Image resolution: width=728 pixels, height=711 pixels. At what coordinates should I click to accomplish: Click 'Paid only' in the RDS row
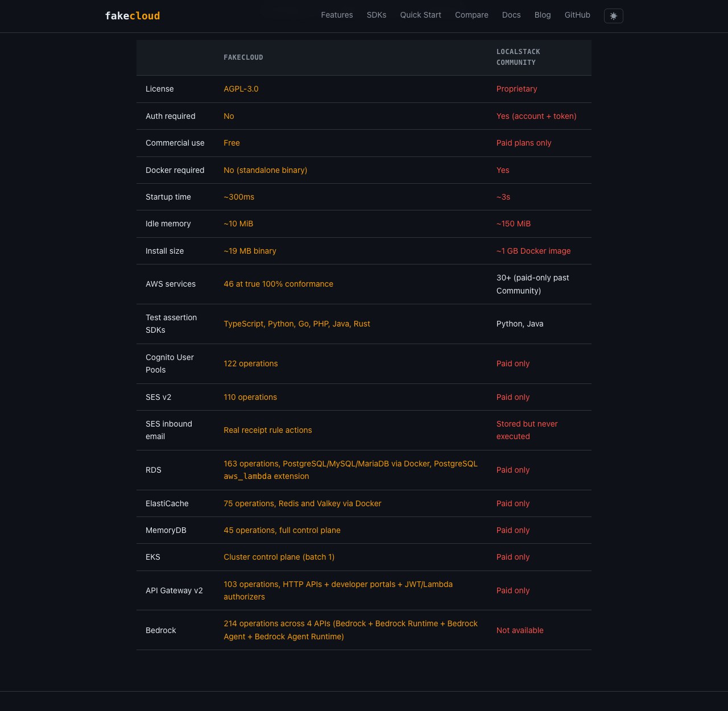513,470
